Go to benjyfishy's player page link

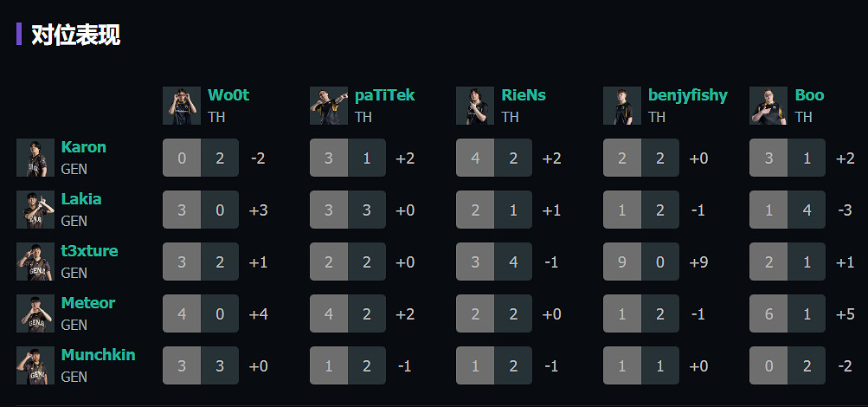point(687,95)
